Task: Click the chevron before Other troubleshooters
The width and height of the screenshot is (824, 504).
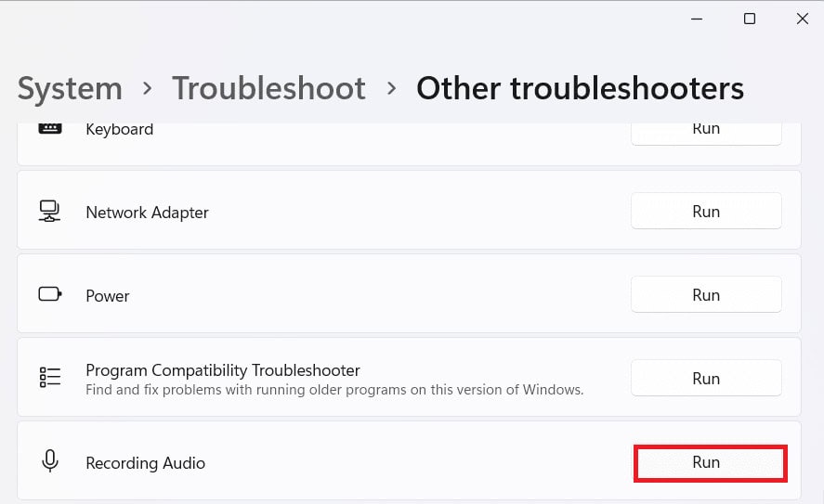Action: click(391, 89)
